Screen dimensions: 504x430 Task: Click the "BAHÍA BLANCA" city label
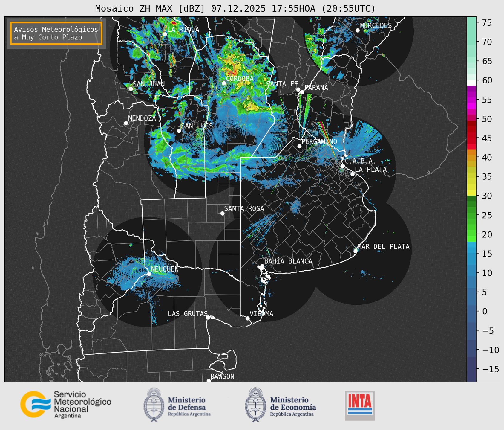pos(288,261)
